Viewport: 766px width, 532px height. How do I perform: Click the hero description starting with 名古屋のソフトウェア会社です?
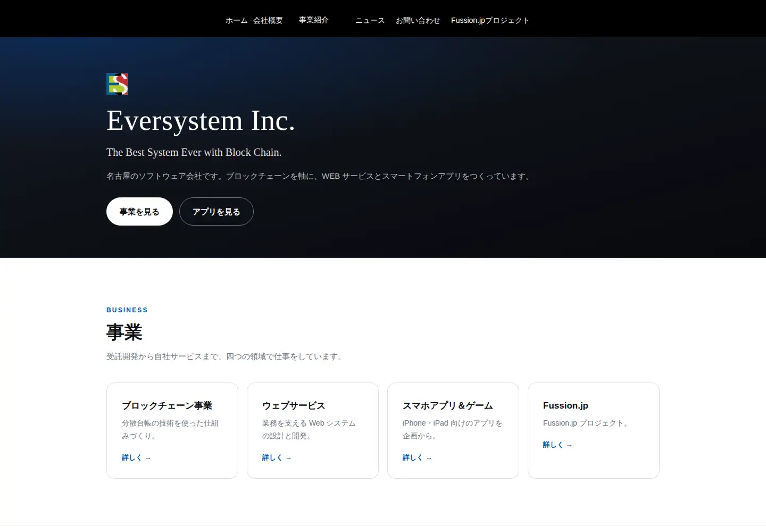pos(320,177)
